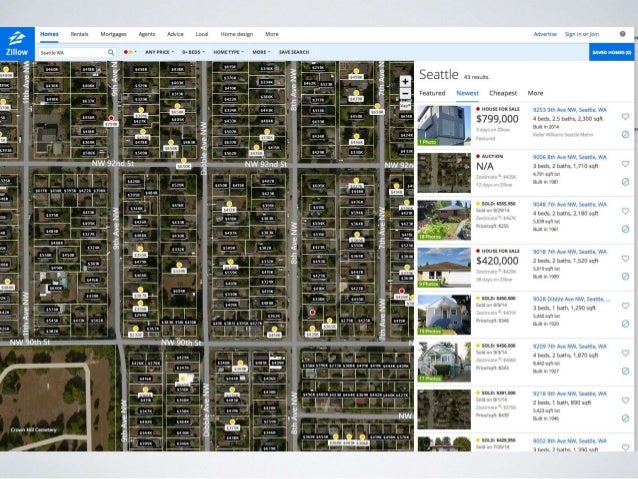This screenshot has height=479, width=638.
Task: Open photo of 9048 7th Ave listing
Action: (444, 220)
